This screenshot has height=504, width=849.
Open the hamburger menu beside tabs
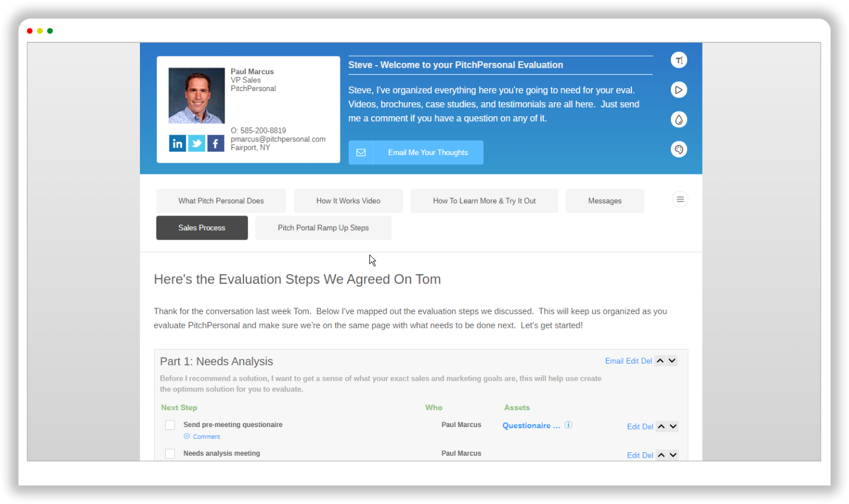click(680, 200)
